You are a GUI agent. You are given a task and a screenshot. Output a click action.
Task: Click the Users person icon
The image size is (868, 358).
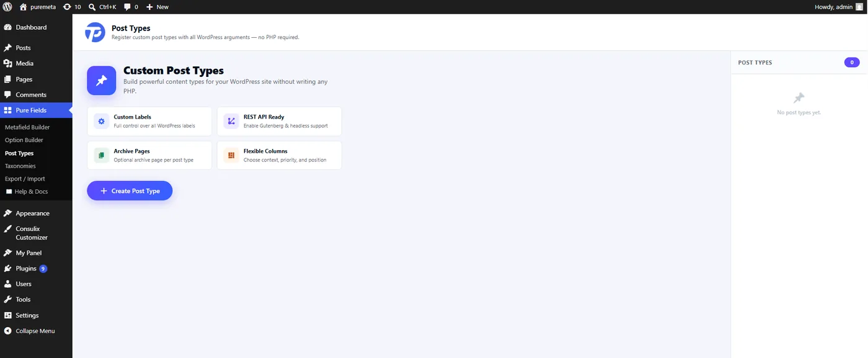7,284
